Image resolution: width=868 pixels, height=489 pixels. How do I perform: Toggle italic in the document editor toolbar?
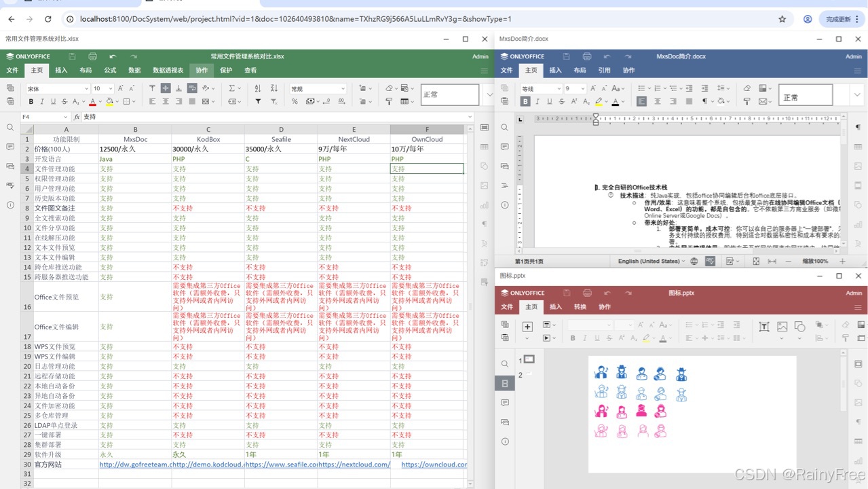537,101
